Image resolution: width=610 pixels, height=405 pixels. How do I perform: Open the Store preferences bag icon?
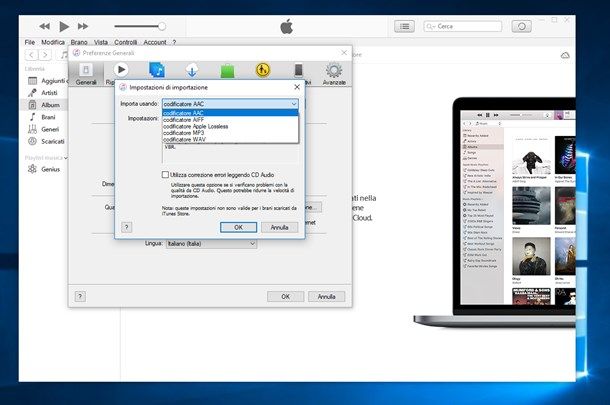click(227, 71)
